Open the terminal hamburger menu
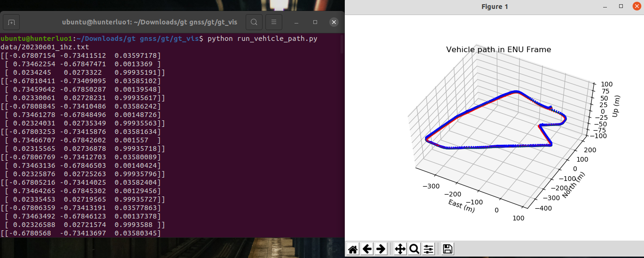The height and width of the screenshot is (258, 644). point(274,22)
